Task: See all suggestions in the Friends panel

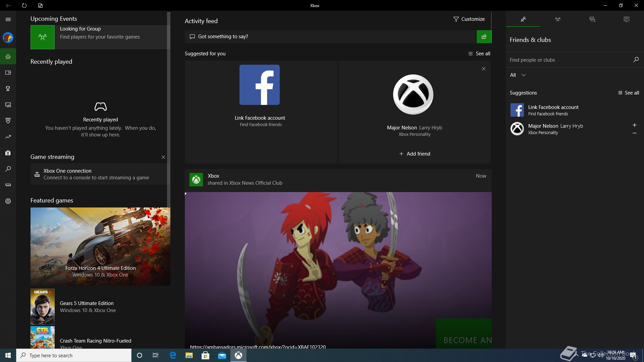Action: (x=629, y=93)
